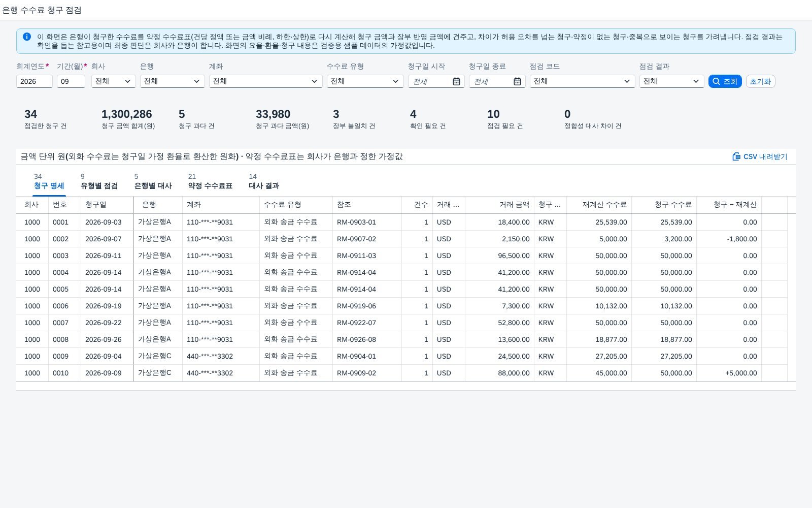The width and height of the screenshot is (812, 508).
Task: Click the 회계연도 input field
Action: (x=35, y=81)
